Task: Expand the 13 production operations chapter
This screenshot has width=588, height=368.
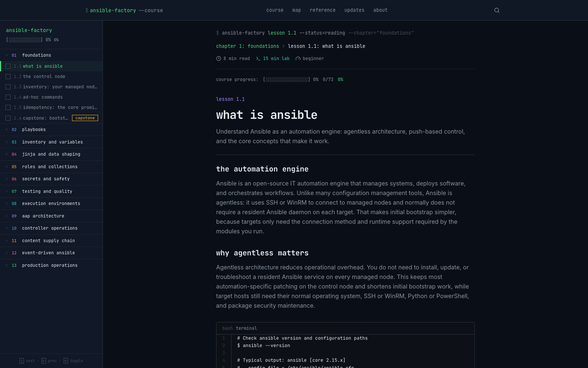Action: [x=51, y=265]
